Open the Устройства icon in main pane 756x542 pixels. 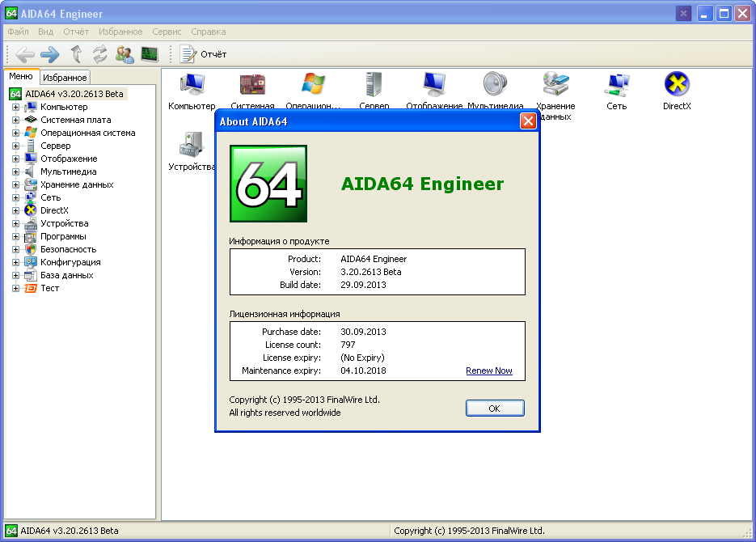point(192,151)
